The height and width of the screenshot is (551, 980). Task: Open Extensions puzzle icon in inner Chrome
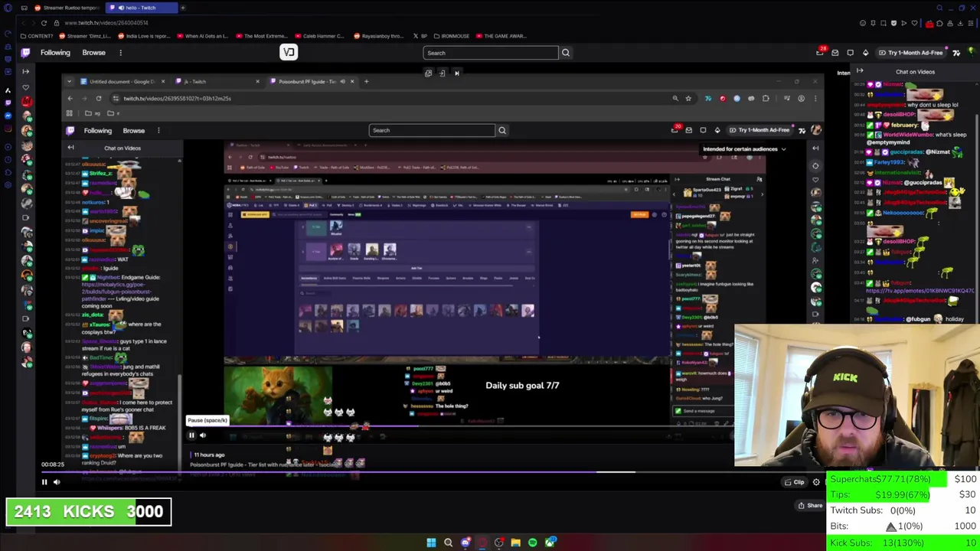[766, 98]
